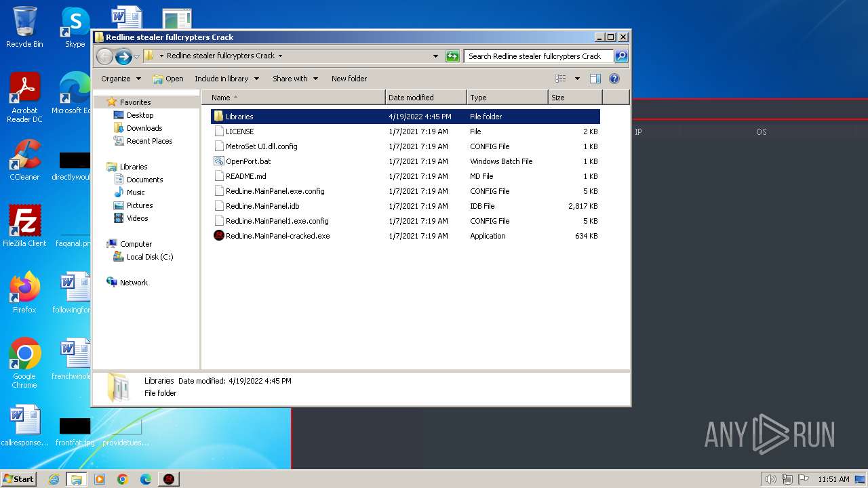Screen dimensions: 868x488
Task: Open Windows Media Player from taskbar
Action: pyautogui.click(x=100, y=479)
